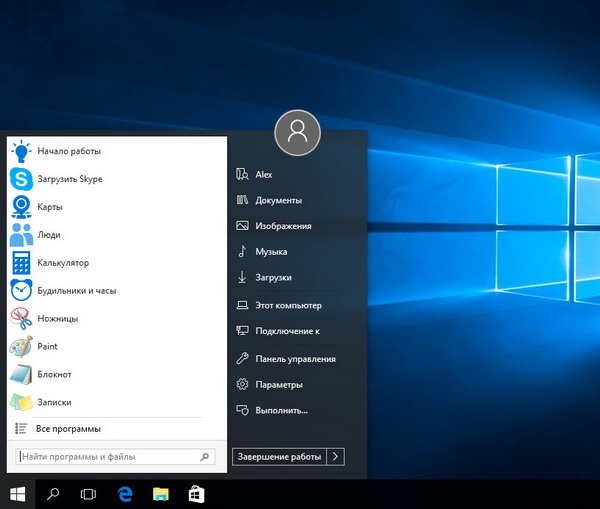Click Выполнить... to open Run
600x509 pixels.
point(281,410)
